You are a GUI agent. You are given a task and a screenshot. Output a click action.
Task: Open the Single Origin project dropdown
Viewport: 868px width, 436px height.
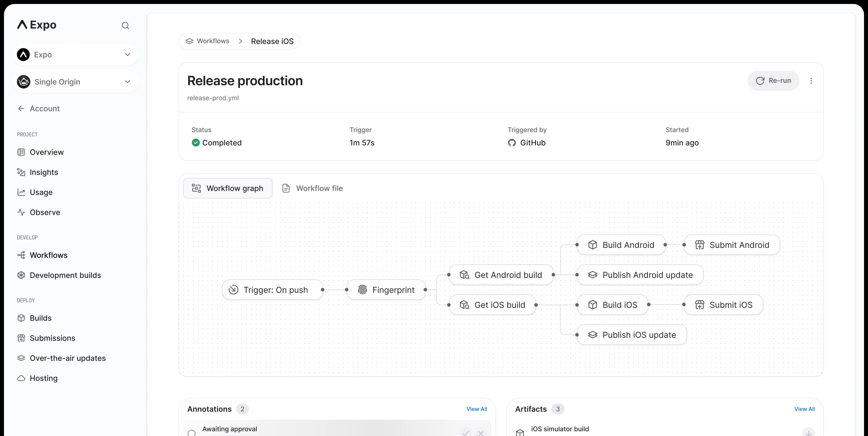point(75,82)
